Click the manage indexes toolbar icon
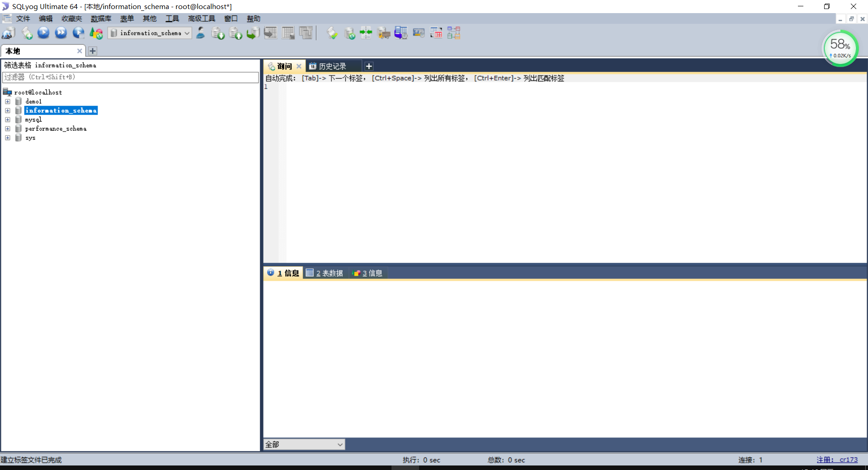Screen dimensions: 868x470 [x=306, y=33]
